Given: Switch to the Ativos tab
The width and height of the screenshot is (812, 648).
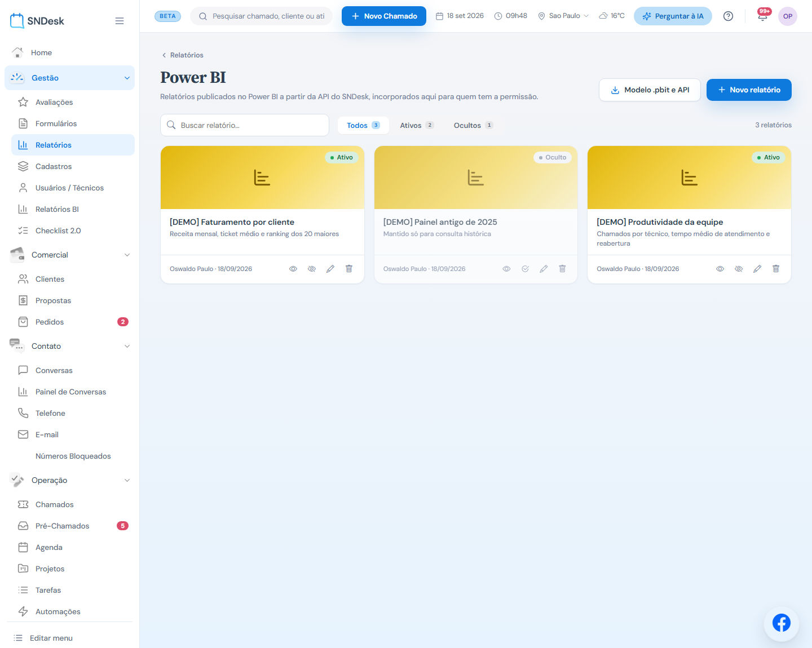Looking at the screenshot, I should pos(417,125).
